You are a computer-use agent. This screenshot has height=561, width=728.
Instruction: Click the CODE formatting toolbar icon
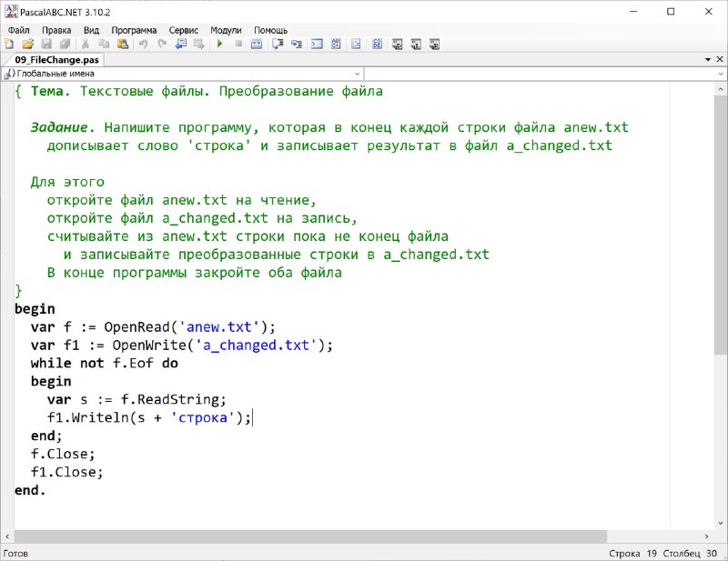point(377,44)
